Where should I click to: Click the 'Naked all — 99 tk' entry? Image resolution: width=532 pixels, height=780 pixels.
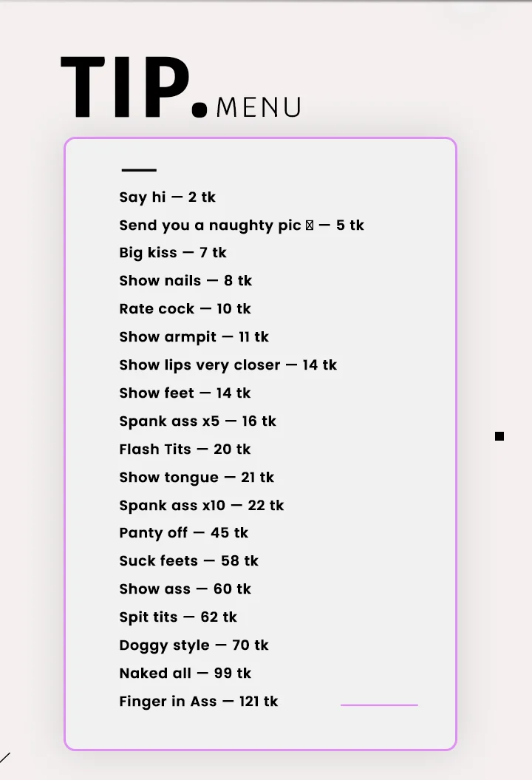click(185, 674)
